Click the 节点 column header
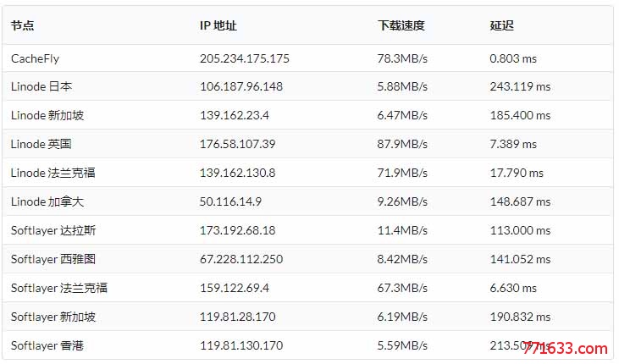 (23, 25)
